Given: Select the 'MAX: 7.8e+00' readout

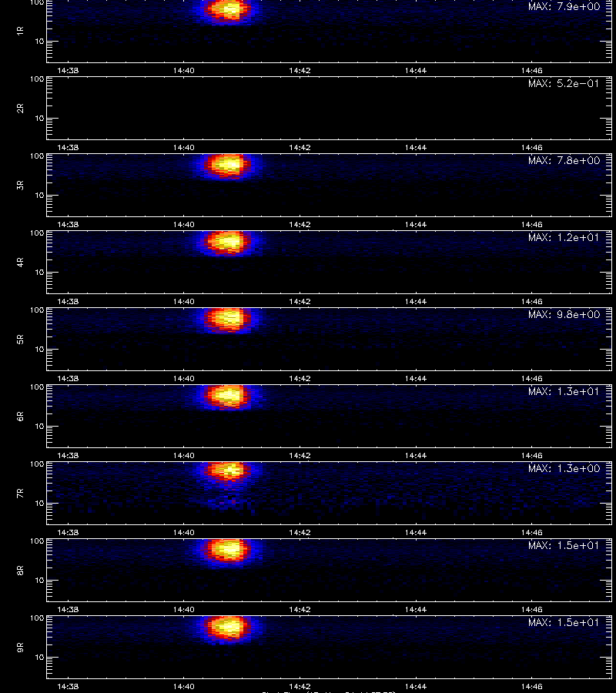Looking at the screenshot, I should click(x=564, y=160).
